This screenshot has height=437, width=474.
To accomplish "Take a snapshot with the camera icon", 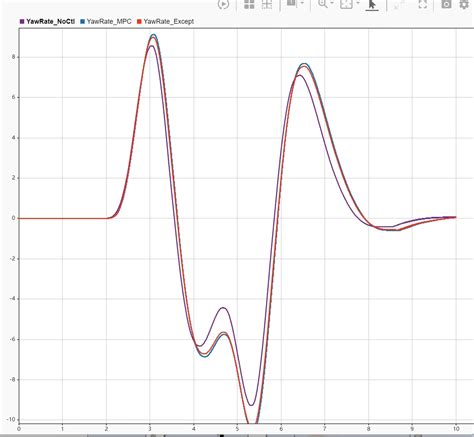I will click(x=446, y=4).
